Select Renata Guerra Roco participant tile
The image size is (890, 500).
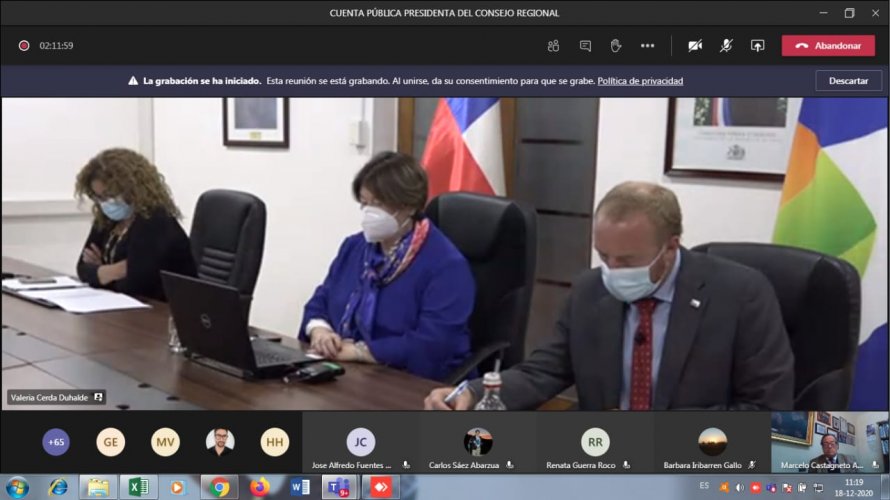coord(595,442)
